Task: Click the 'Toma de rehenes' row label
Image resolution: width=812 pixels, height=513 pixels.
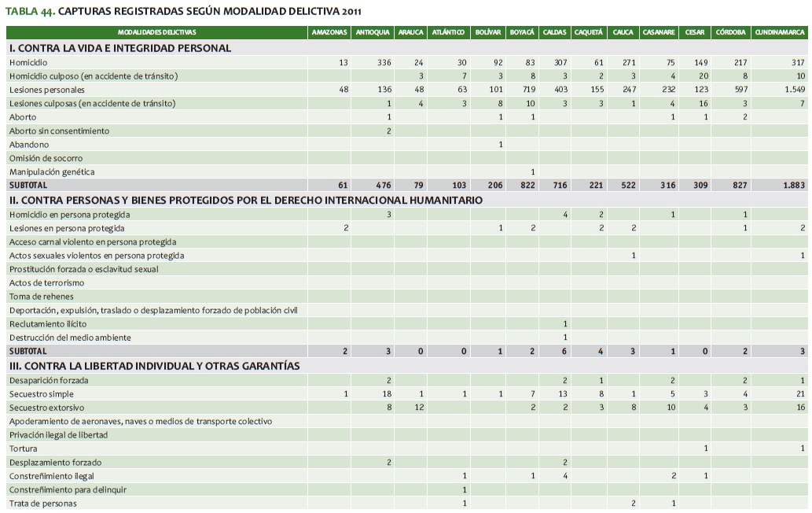Action: coord(42,297)
